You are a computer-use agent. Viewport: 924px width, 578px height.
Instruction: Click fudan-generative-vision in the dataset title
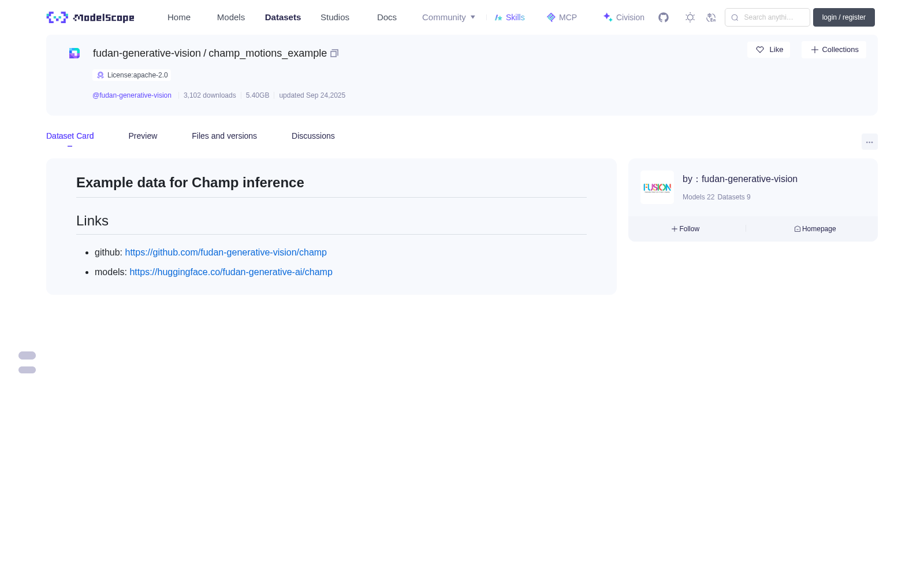(x=147, y=53)
